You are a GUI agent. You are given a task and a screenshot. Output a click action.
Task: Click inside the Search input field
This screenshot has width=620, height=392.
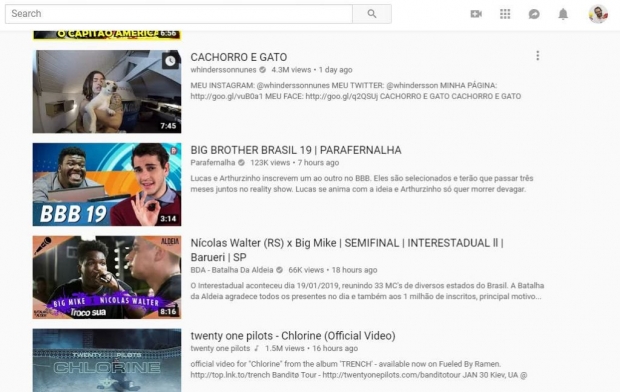(179, 14)
